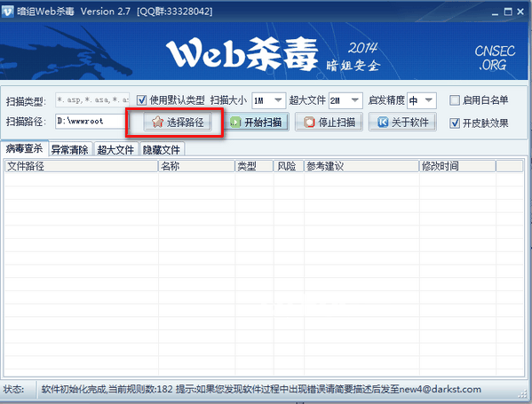Start scanning with 开始扫描 button

coord(258,123)
